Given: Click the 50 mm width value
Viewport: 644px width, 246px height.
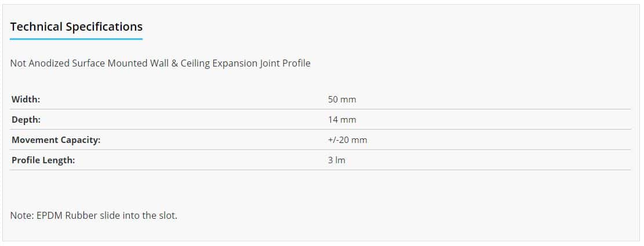Looking at the screenshot, I should coord(342,99).
